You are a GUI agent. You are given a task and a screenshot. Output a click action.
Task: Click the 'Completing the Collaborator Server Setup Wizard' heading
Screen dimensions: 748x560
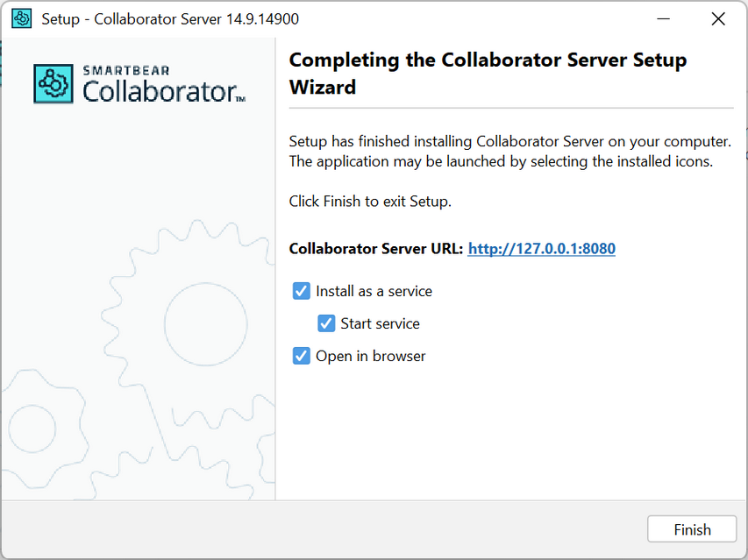pyautogui.click(x=488, y=74)
